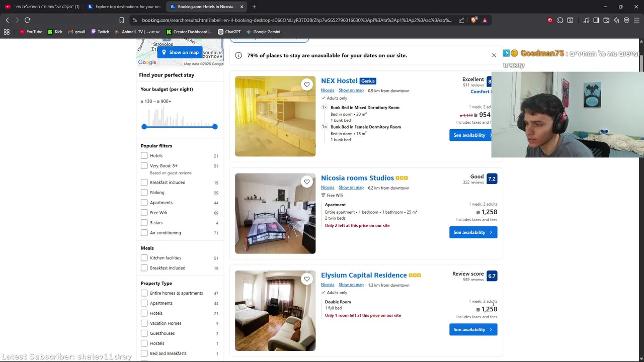
Task: Save Elysium Capital Residence with the heart icon
Action: [x=307, y=279]
